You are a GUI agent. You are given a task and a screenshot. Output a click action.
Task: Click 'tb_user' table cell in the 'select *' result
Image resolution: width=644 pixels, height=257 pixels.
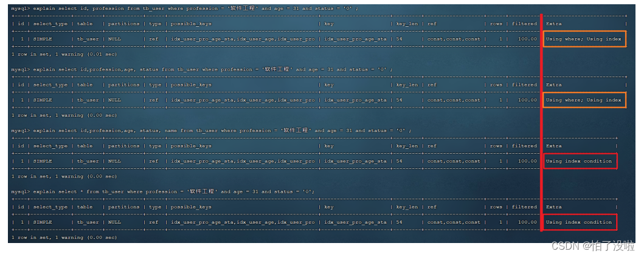(88, 222)
